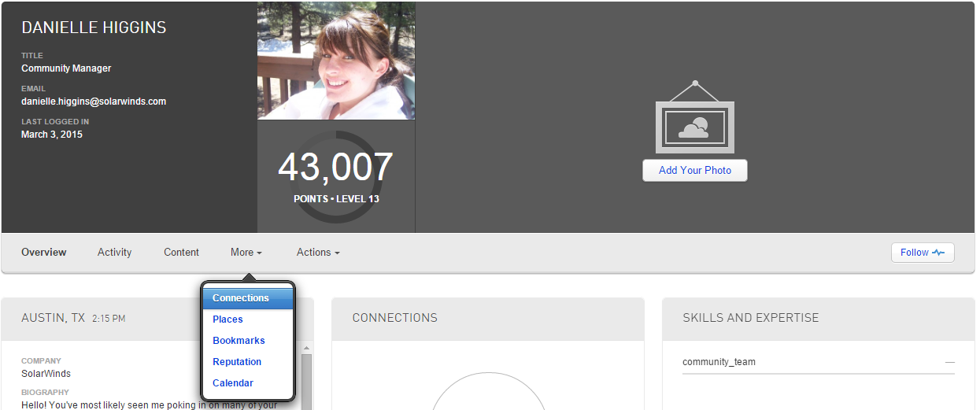Click the Community Manager title text

click(x=66, y=68)
